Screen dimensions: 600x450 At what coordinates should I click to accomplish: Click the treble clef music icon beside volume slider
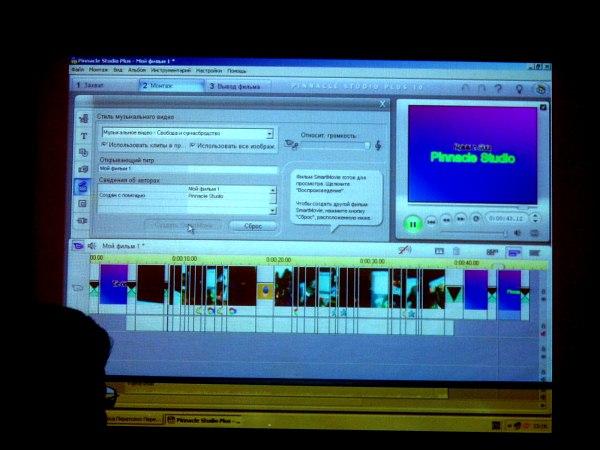click(378, 145)
